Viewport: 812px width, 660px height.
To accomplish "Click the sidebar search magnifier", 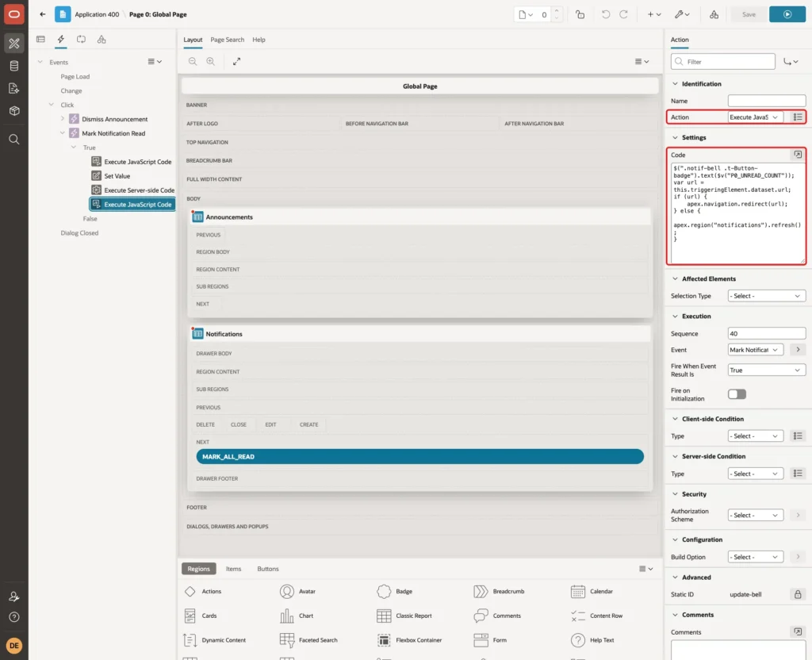I will [x=14, y=140].
